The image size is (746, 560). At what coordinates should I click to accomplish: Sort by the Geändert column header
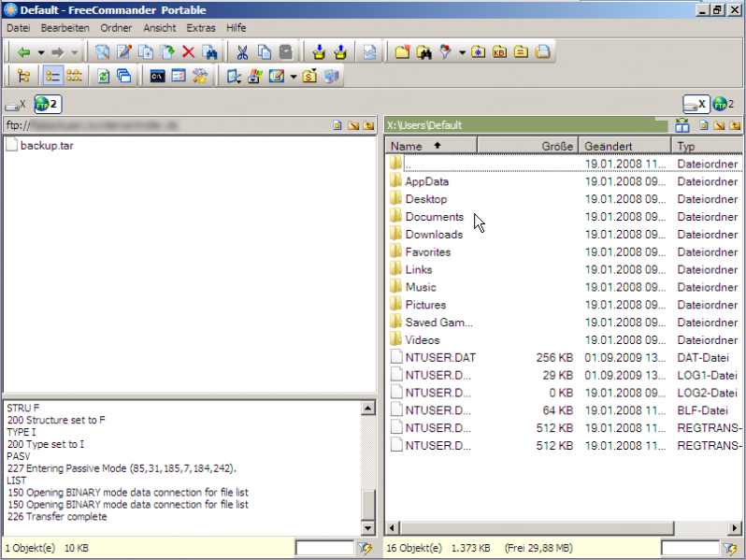pyautogui.click(x=624, y=146)
